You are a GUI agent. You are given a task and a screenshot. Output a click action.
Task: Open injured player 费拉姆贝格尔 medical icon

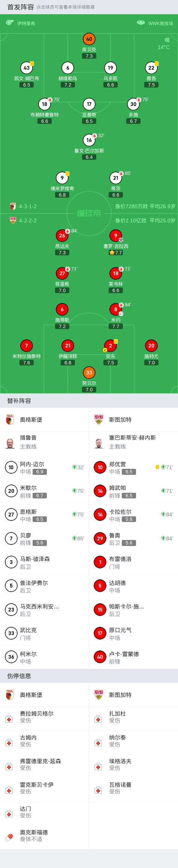tap(9, 719)
